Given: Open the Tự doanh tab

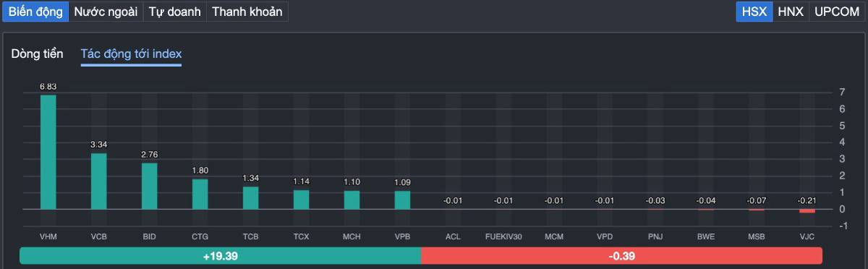Looking at the screenshot, I should (x=174, y=12).
